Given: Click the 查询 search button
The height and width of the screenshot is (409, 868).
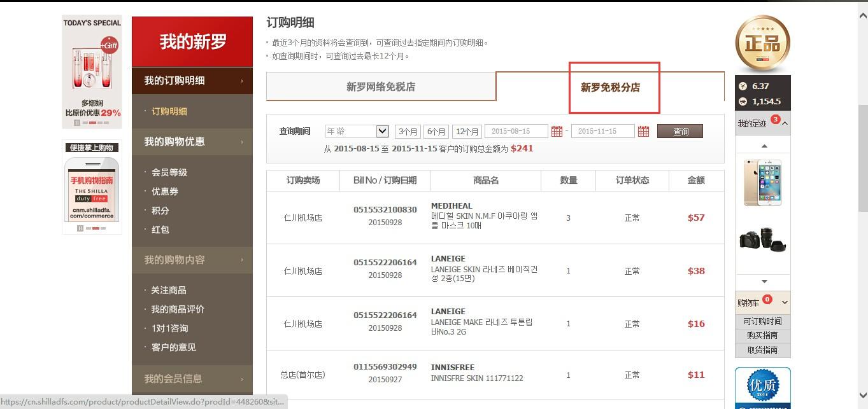Looking at the screenshot, I should click(680, 132).
